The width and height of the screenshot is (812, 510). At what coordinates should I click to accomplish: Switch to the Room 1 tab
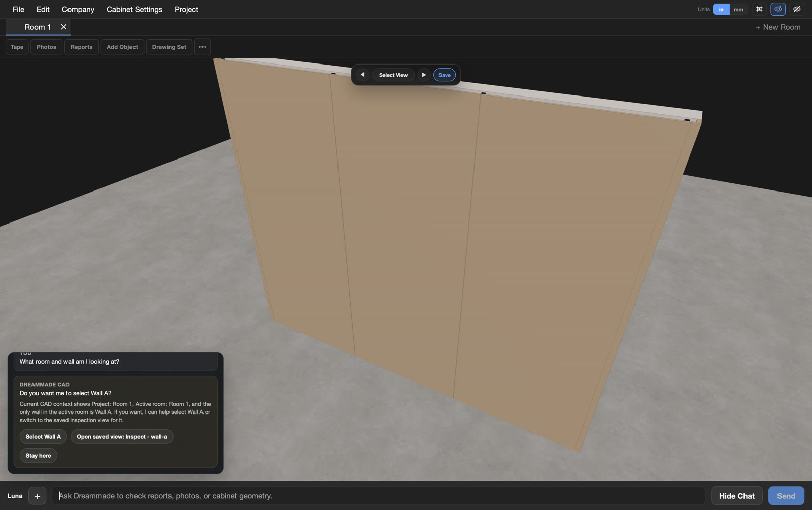pyautogui.click(x=38, y=27)
